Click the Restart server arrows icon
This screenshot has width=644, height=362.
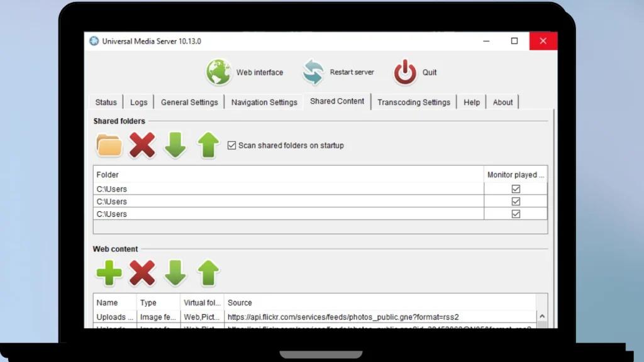313,72
